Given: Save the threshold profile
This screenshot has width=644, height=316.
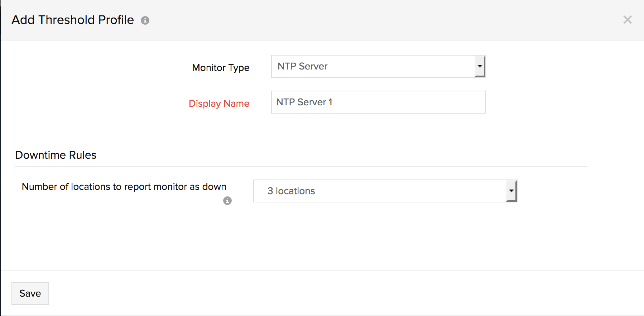Looking at the screenshot, I should [30, 293].
